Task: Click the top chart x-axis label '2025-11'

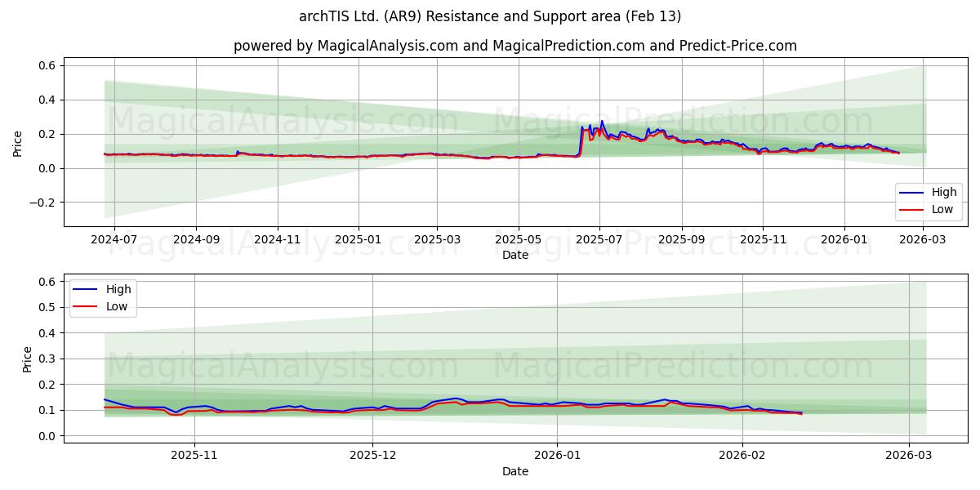Action: click(763, 239)
